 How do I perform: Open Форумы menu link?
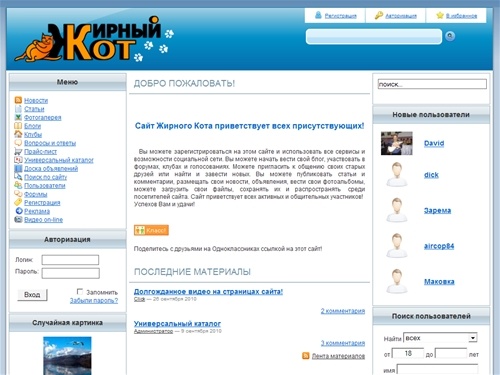pyautogui.click(x=36, y=194)
